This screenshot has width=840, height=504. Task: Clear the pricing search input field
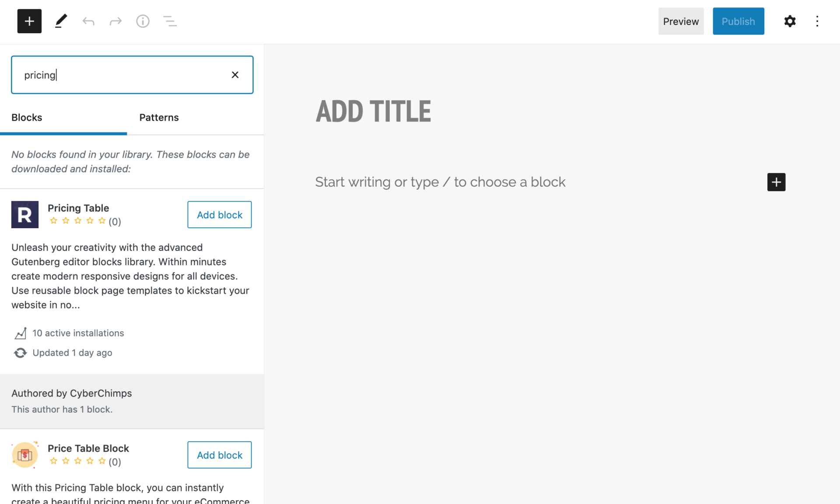[x=235, y=74]
